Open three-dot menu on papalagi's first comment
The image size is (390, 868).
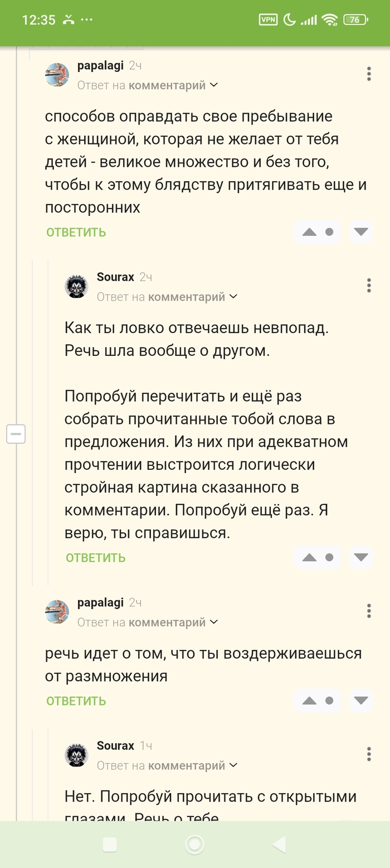[369, 74]
